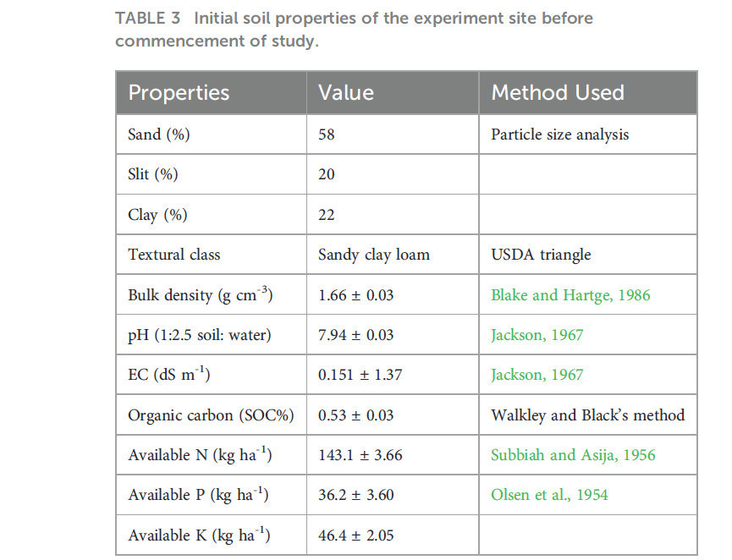The width and height of the screenshot is (732, 560).
Task: Follow the Olsen et al., 1954 citation
Action: pos(549,495)
